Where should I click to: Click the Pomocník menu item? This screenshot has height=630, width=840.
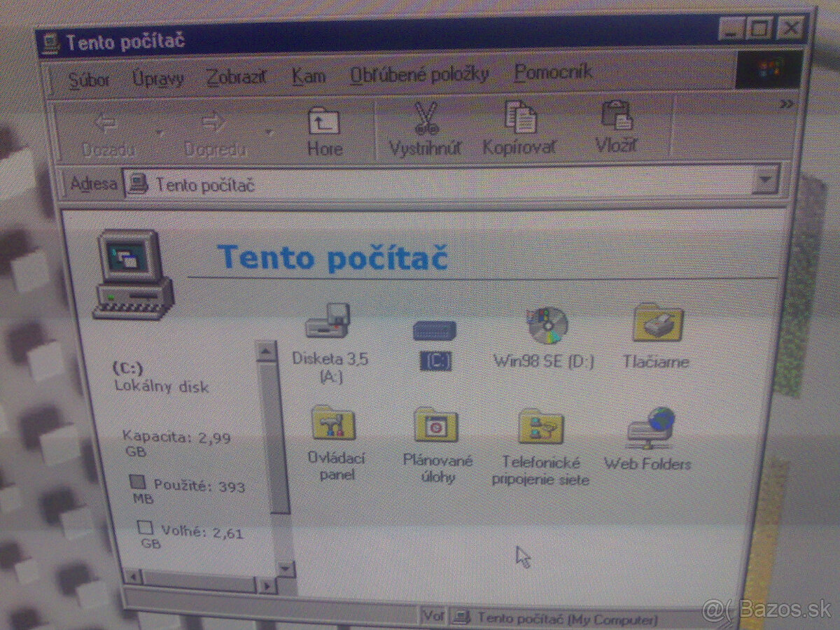(553, 73)
